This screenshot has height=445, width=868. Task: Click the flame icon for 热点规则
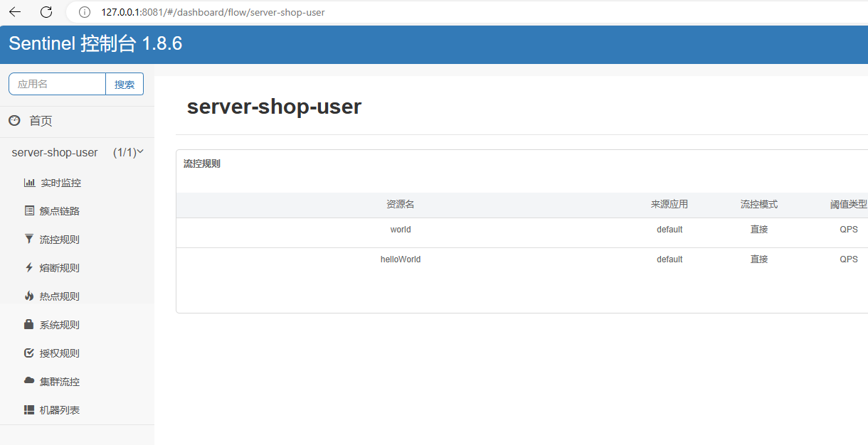pos(29,296)
